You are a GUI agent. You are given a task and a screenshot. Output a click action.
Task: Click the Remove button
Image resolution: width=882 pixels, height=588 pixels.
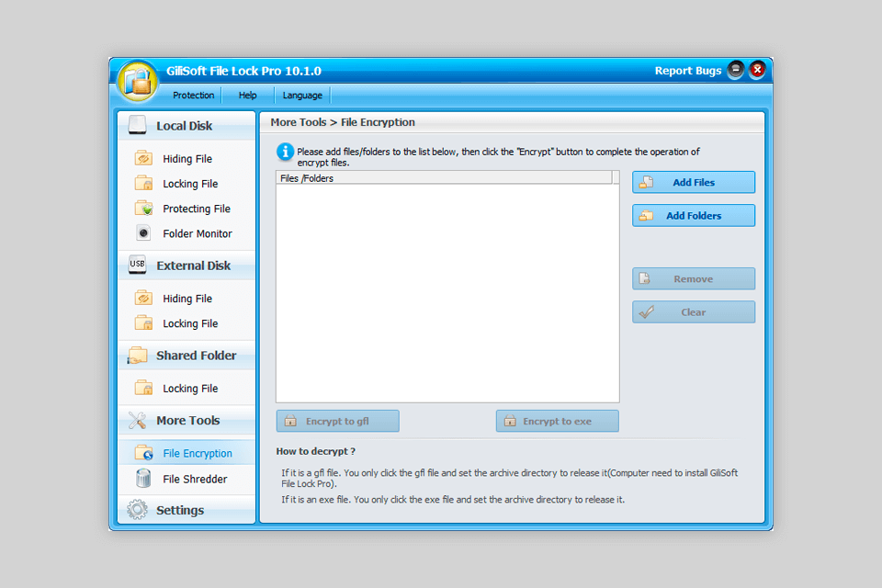coord(694,278)
